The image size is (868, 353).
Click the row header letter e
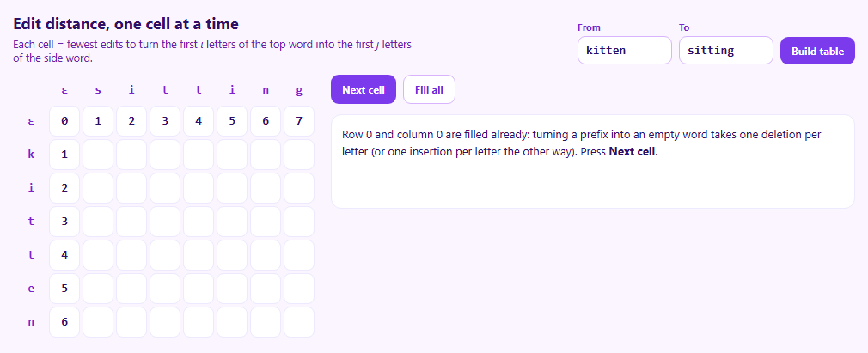click(31, 289)
